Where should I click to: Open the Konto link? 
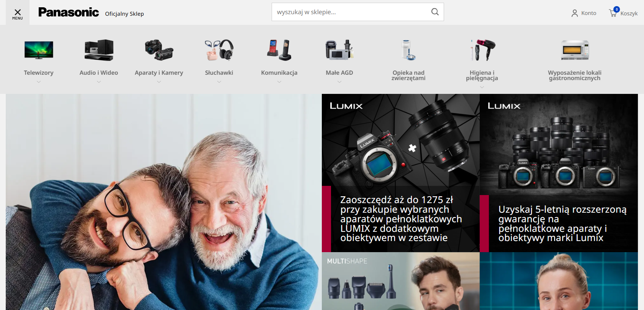click(x=588, y=13)
